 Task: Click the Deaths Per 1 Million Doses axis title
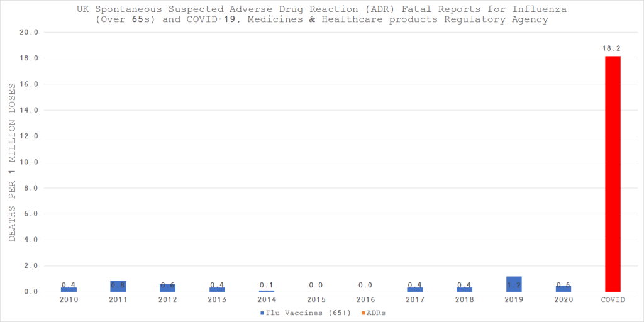[12, 162]
